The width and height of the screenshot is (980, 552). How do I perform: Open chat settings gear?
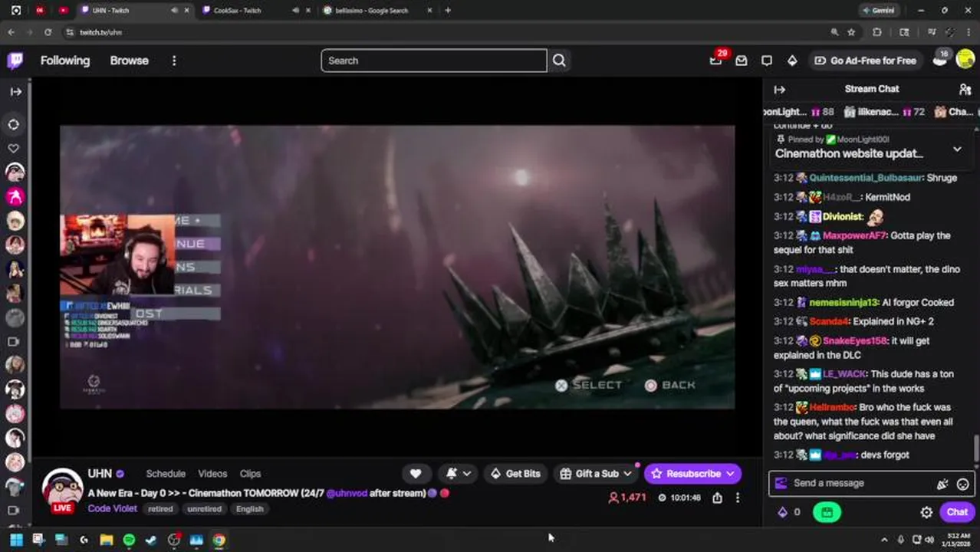(926, 512)
